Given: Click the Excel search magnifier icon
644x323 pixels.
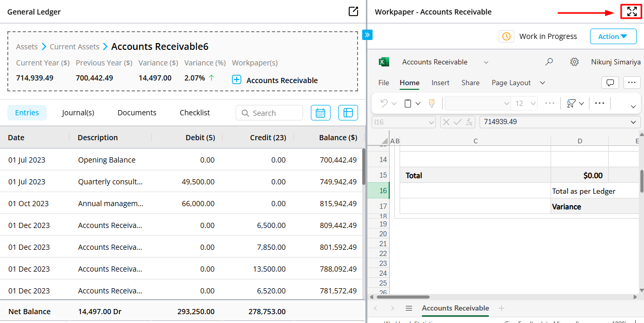Looking at the screenshot, I should 549,62.
